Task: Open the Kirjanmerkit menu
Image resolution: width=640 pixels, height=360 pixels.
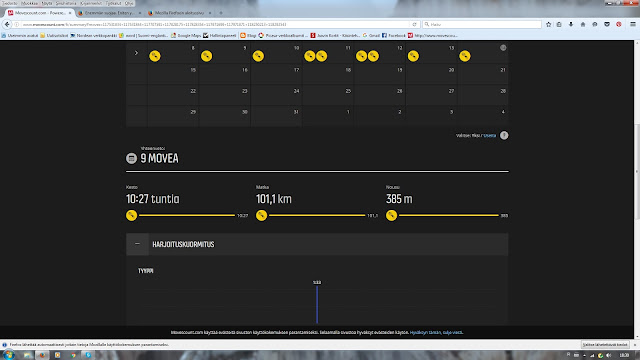Action: pyautogui.click(x=91, y=3)
